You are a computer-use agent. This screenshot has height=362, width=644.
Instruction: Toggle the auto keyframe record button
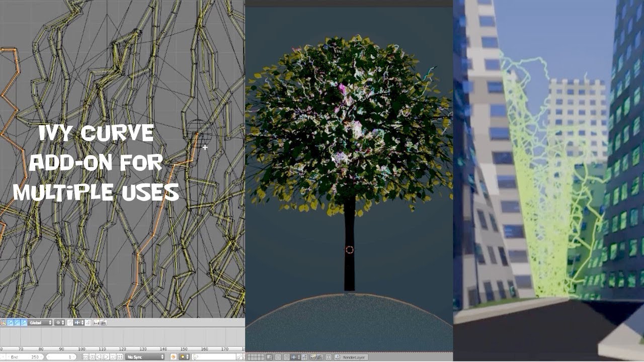tap(174, 357)
